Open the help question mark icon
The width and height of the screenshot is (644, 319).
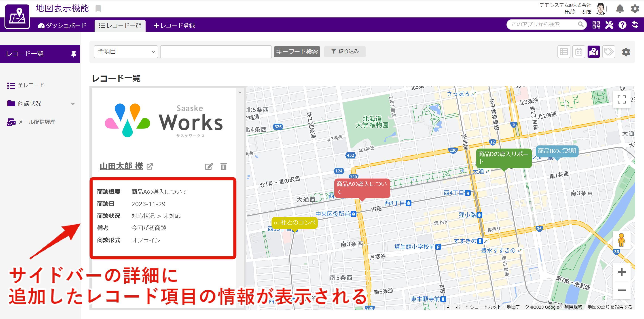pyautogui.click(x=622, y=25)
